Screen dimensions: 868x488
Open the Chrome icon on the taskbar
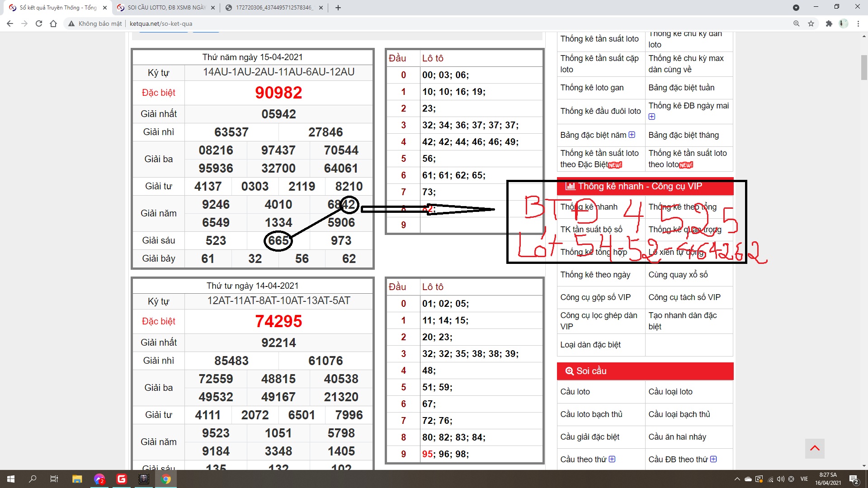[166, 479]
